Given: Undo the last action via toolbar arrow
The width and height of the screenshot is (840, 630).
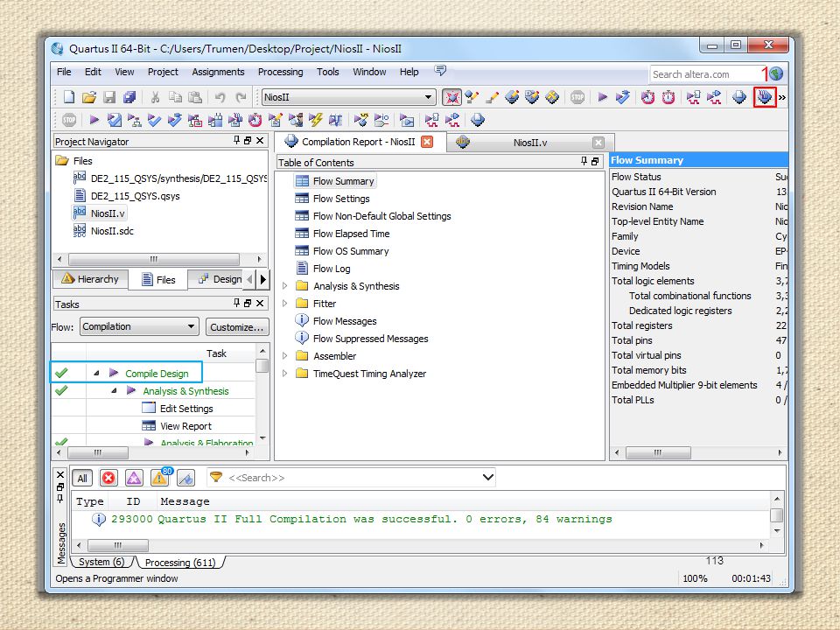Looking at the screenshot, I should coord(220,97).
